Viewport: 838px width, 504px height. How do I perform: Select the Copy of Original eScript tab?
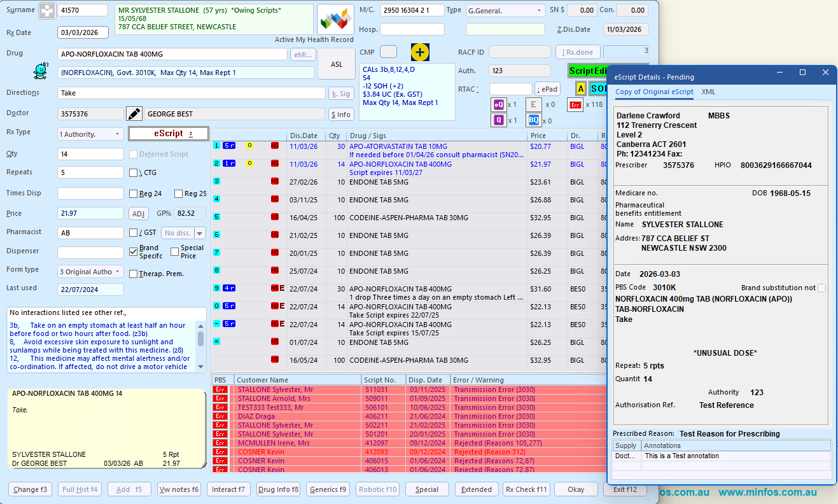654,92
